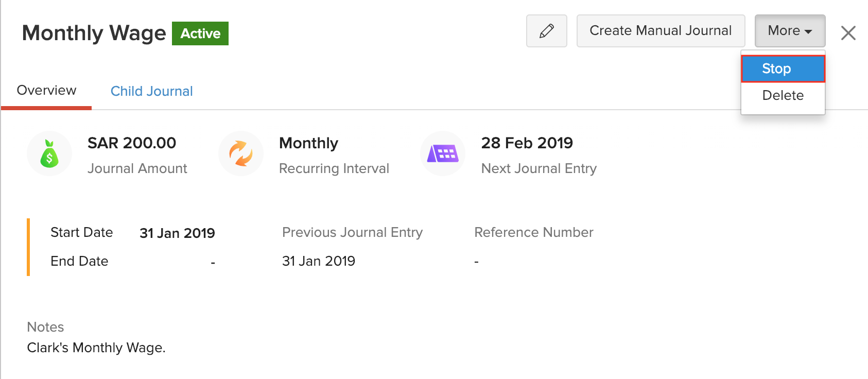This screenshot has width=868, height=379.
Task: Switch to the Child Journal tab
Action: [151, 91]
